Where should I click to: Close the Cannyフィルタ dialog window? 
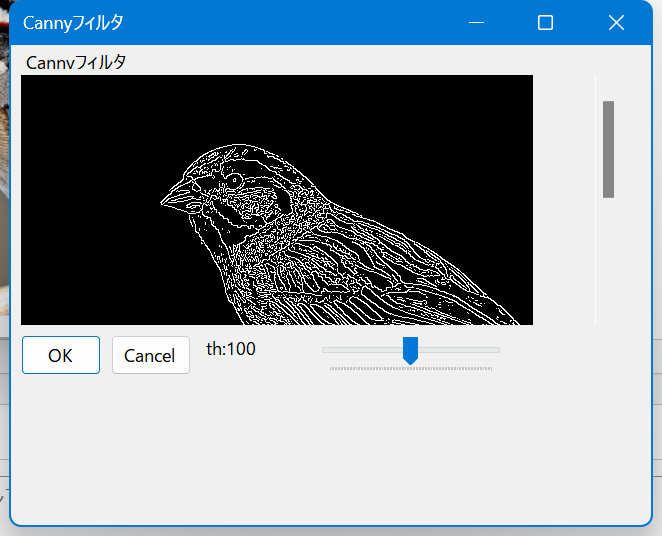click(616, 23)
